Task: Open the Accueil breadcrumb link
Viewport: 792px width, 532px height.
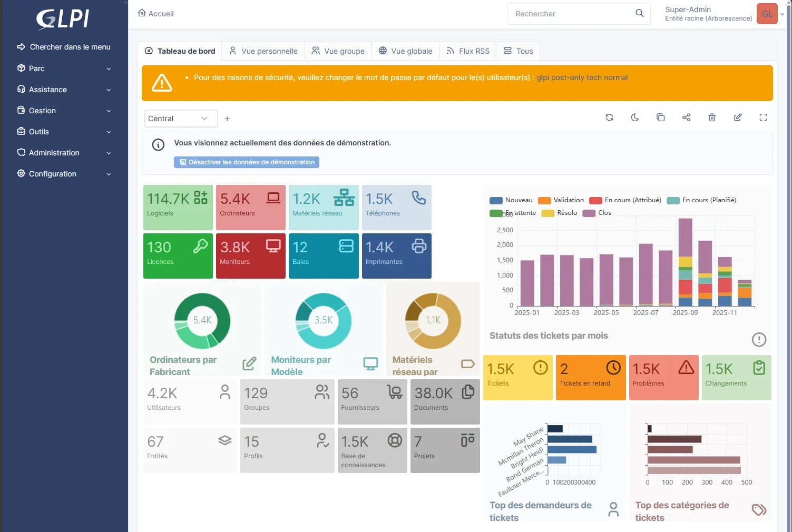Action: click(156, 14)
